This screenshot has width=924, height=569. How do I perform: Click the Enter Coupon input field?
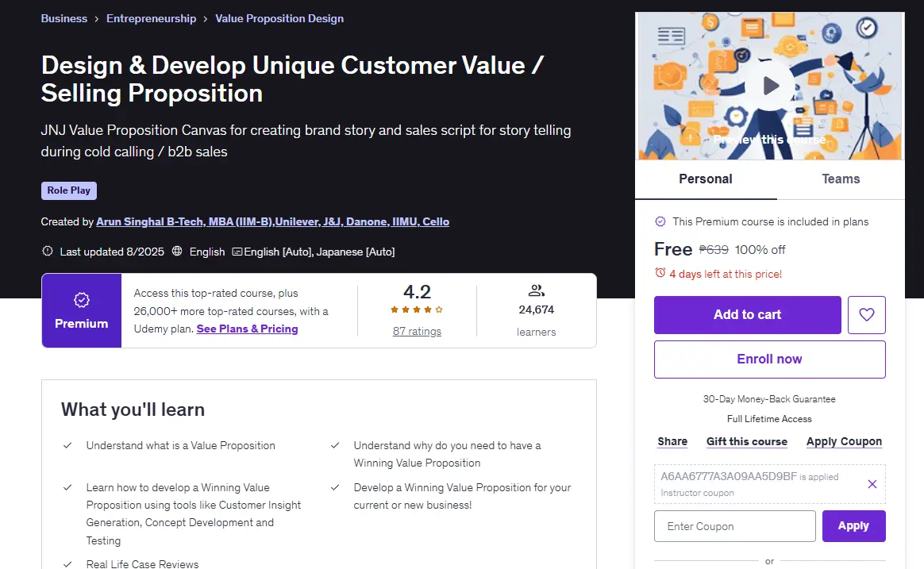click(x=735, y=526)
